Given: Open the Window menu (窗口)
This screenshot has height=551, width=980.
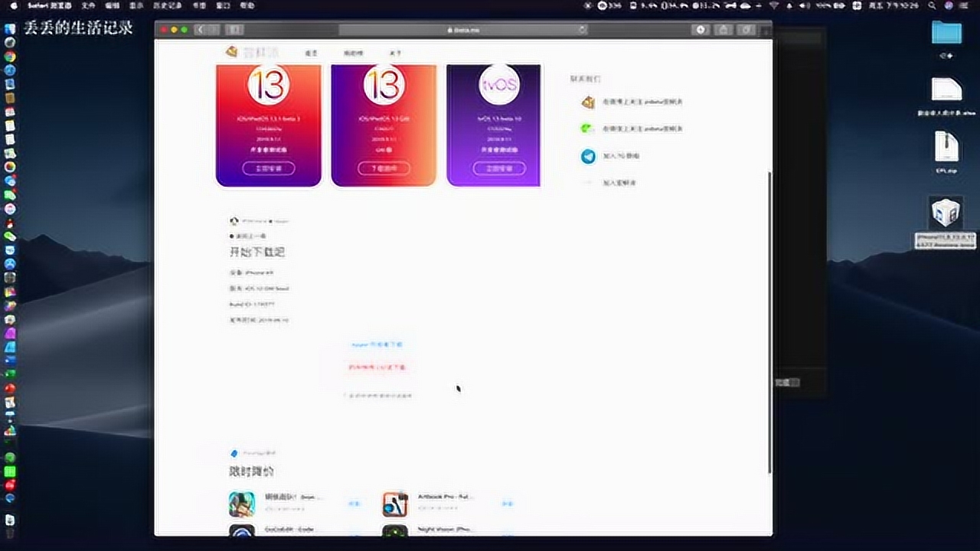Looking at the screenshot, I should tap(224, 5).
